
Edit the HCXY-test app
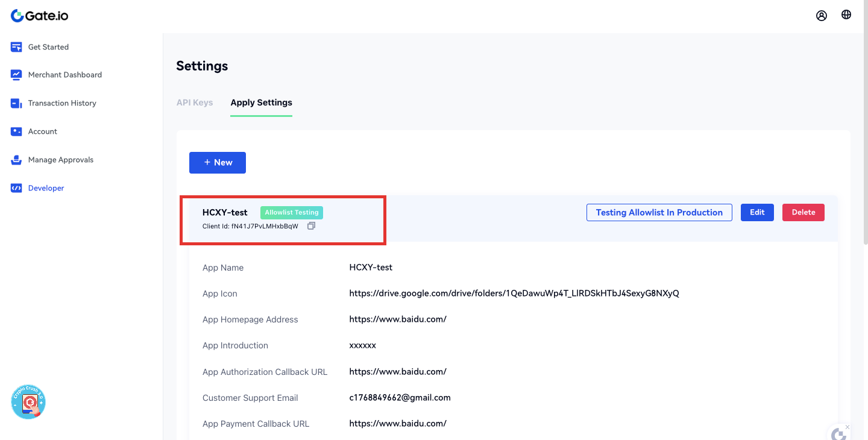pos(757,212)
